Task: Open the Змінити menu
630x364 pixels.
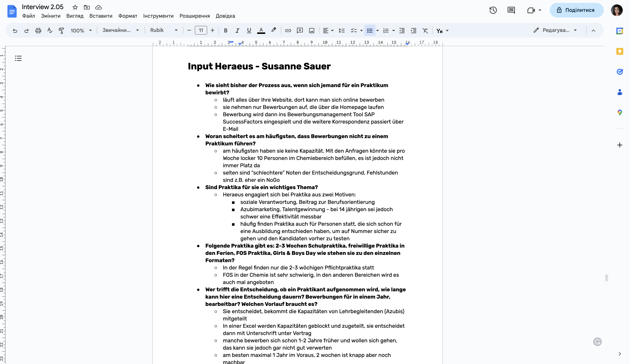Action: coord(51,16)
